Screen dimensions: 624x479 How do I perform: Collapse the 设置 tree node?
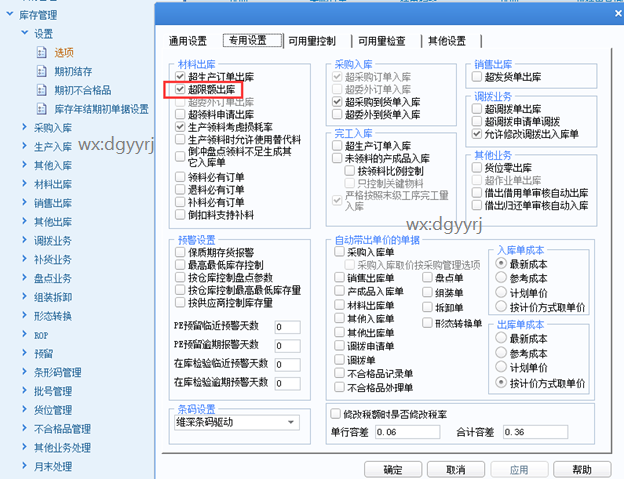coord(23,33)
